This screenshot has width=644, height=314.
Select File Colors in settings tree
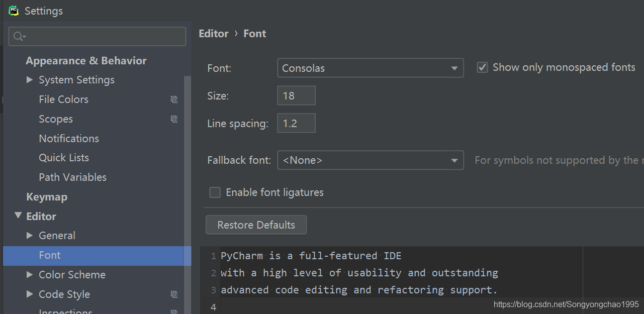tap(63, 99)
